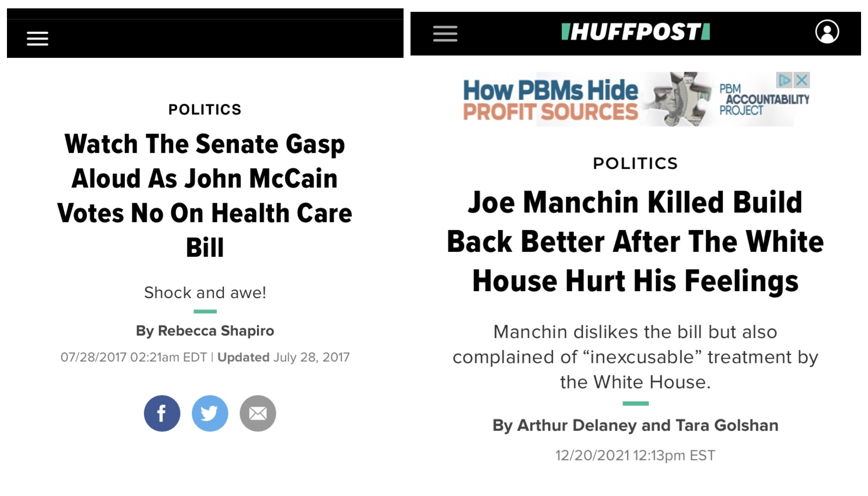
Task: Open 'Joe Manchin Killed Build Back Better' headline
Action: coord(635,241)
